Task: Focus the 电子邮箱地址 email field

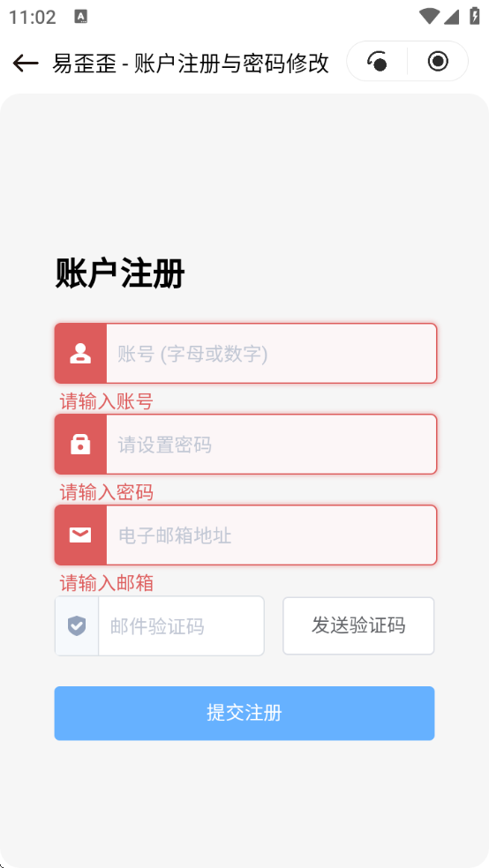Action: pos(271,535)
